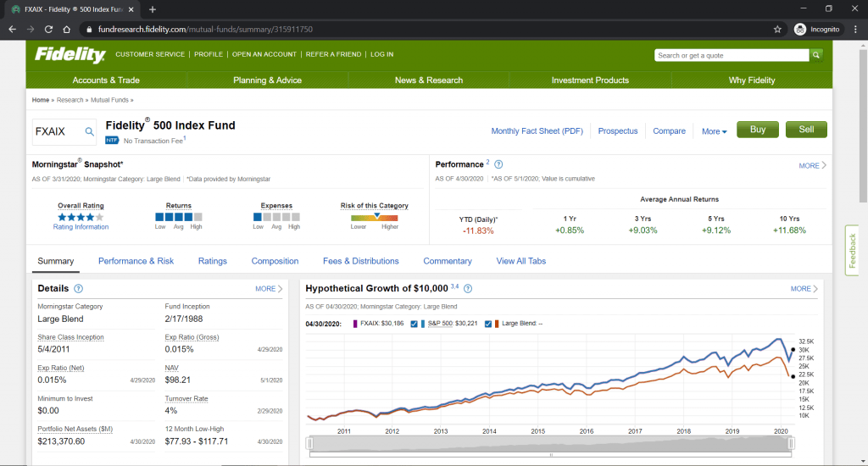
Task: Expand the More dropdown next to Compare
Action: click(x=714, y=131)
